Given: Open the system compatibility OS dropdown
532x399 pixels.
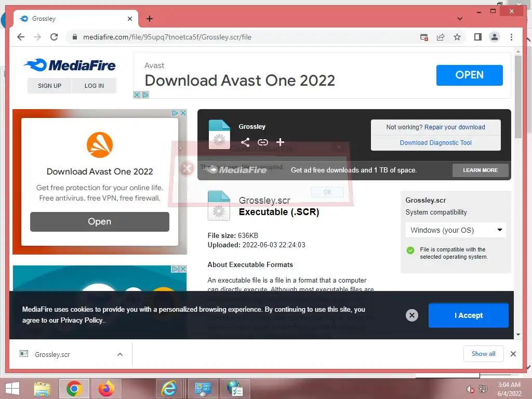Looking at the screenshot, I should [456, 230].
